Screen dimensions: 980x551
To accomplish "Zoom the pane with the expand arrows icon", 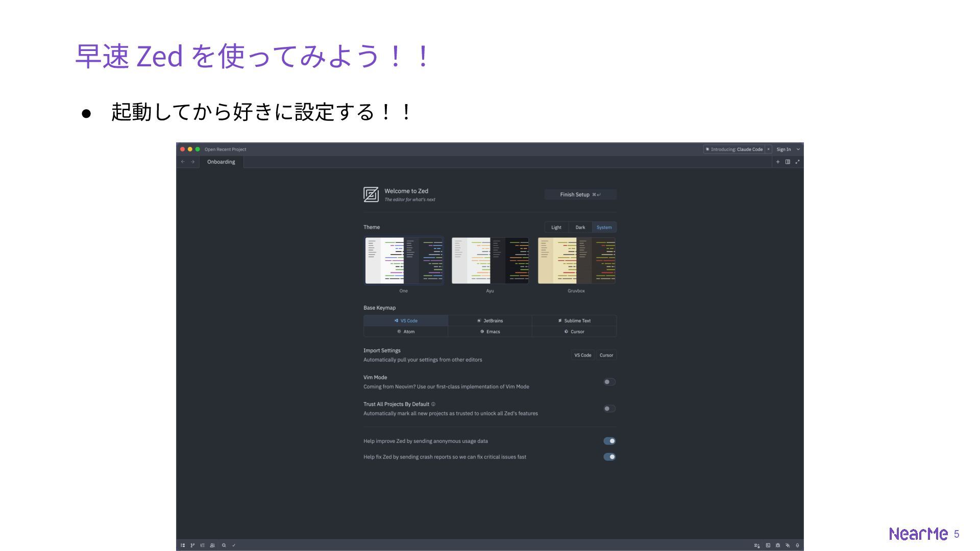I will click(x=797, y=162).
